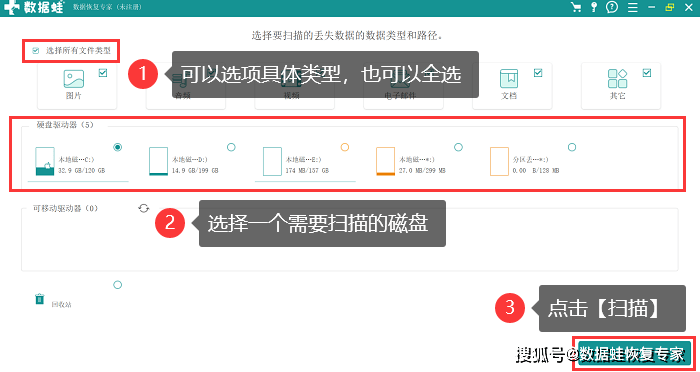Select the lost partition 128 MB radio button
Image resolution: width=700 pixels, height=372 pixels.
click(572, 147)
